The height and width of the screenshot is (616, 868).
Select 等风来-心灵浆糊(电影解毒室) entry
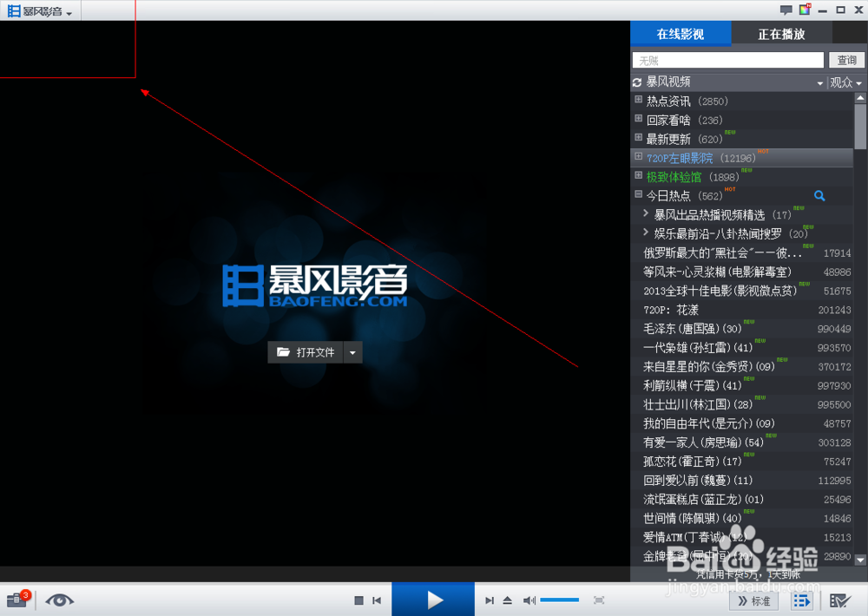point(742,272)
